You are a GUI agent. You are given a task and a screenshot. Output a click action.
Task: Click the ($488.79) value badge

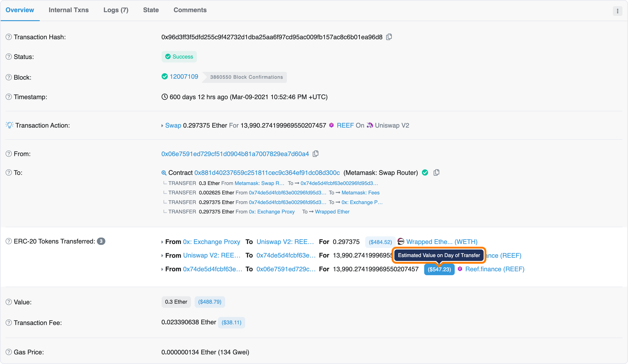(210, 302)
